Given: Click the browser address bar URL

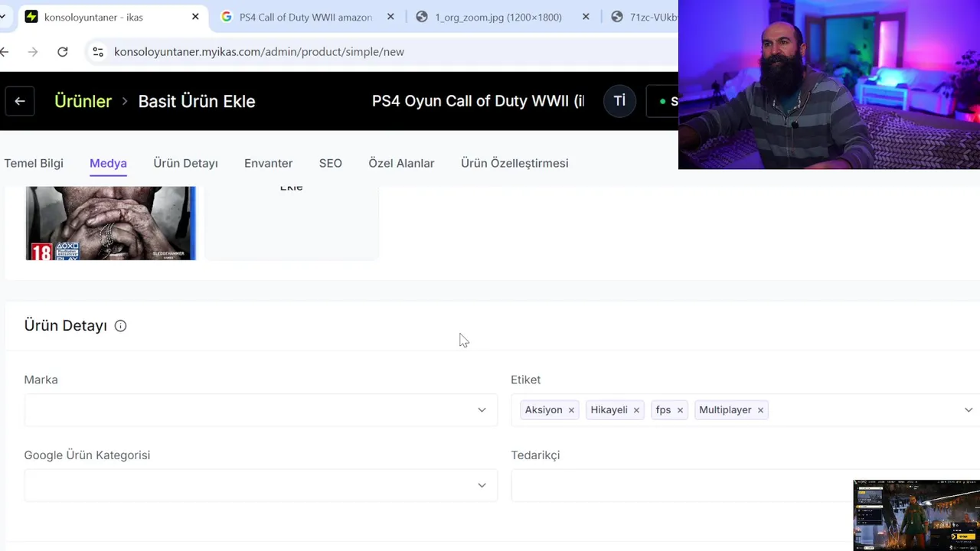Looking at the screenshot, I should click(259, 51).
